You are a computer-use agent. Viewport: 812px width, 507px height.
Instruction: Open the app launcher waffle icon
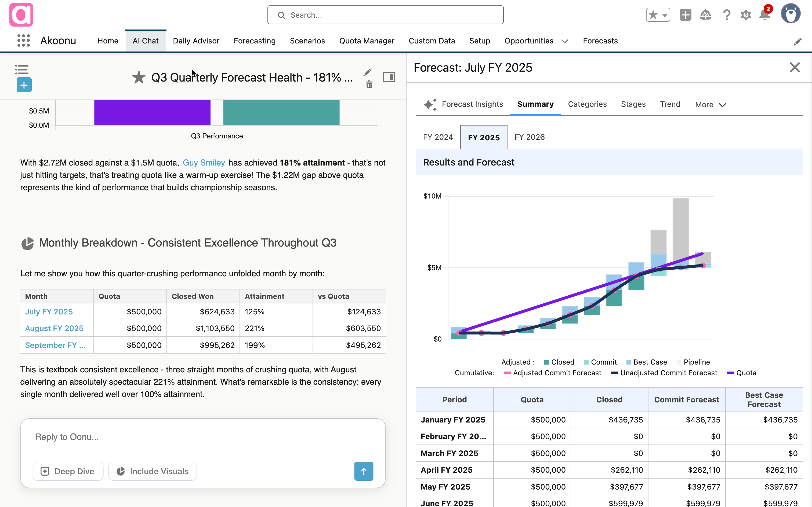click(23, 40)
